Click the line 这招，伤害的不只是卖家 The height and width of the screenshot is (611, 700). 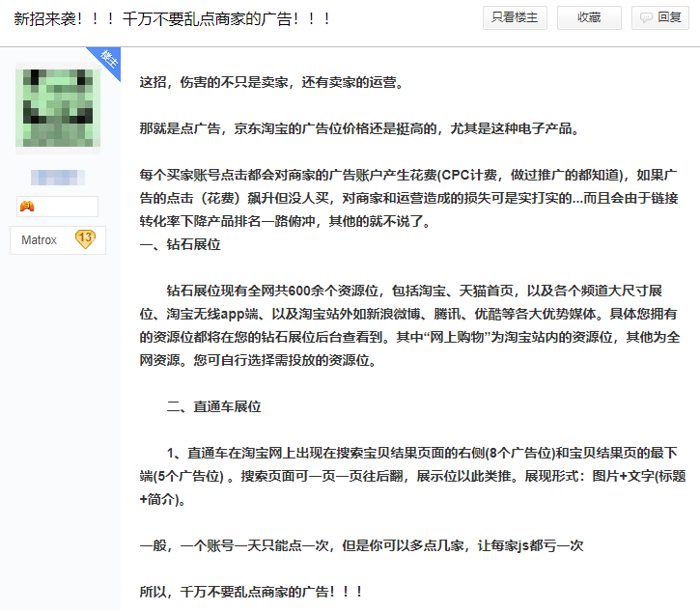[x=272, y=82]
